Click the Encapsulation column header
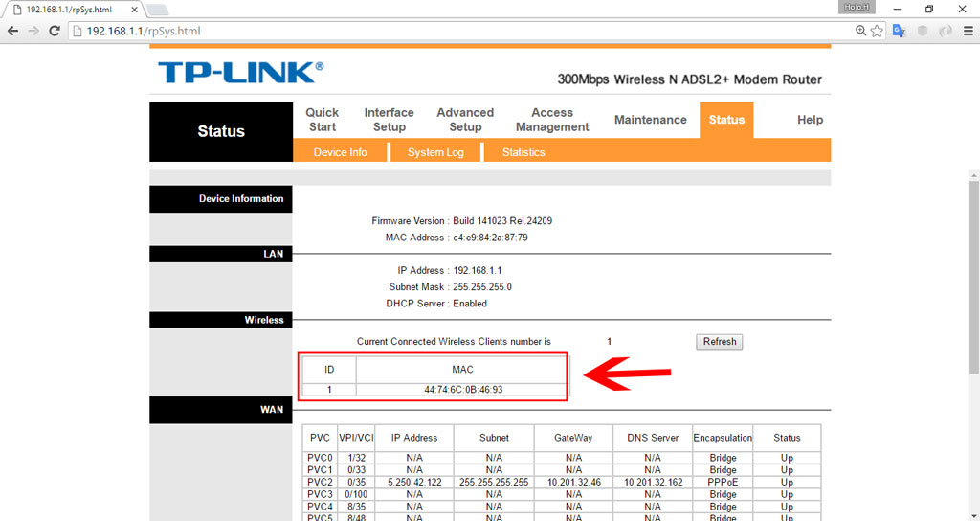Viewport: 980px width, 521px height. [723, 438]
